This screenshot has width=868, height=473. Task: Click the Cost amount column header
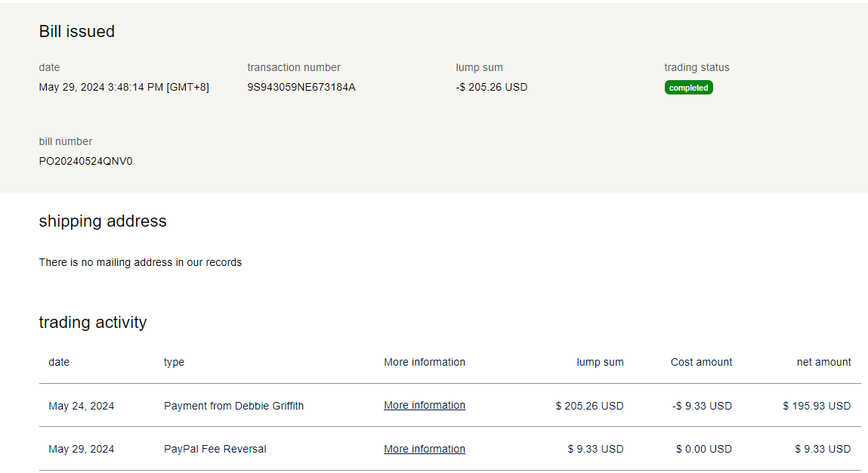click(x=701, y=362)
